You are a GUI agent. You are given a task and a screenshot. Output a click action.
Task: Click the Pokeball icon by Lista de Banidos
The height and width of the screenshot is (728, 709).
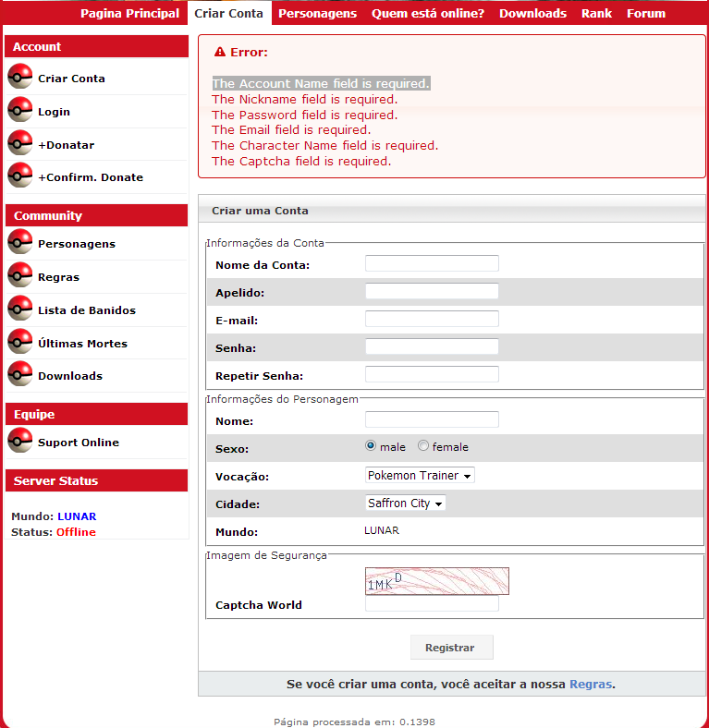click(x=20, y=309)
